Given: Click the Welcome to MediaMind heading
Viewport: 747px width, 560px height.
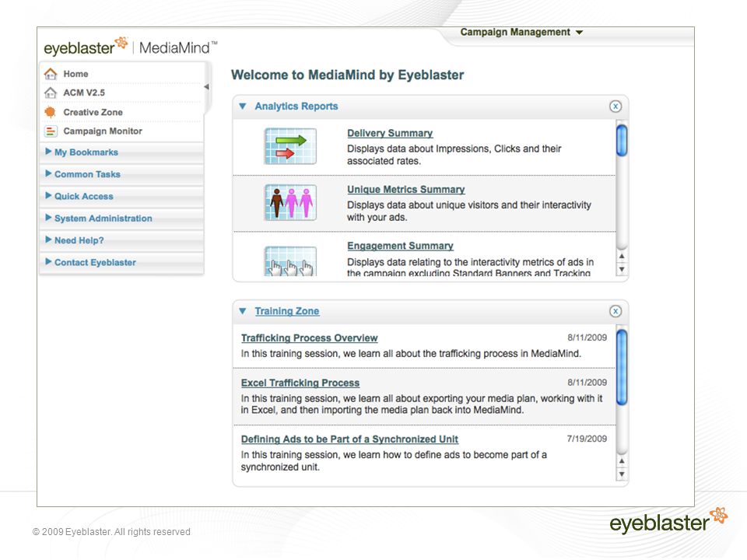Looking at the screenshot, I should click(347, 75).
